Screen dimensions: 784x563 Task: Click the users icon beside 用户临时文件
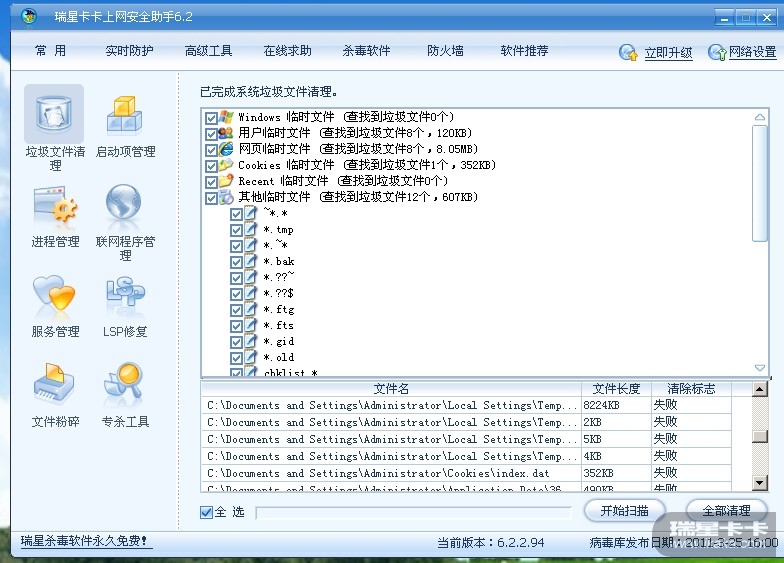226,133
